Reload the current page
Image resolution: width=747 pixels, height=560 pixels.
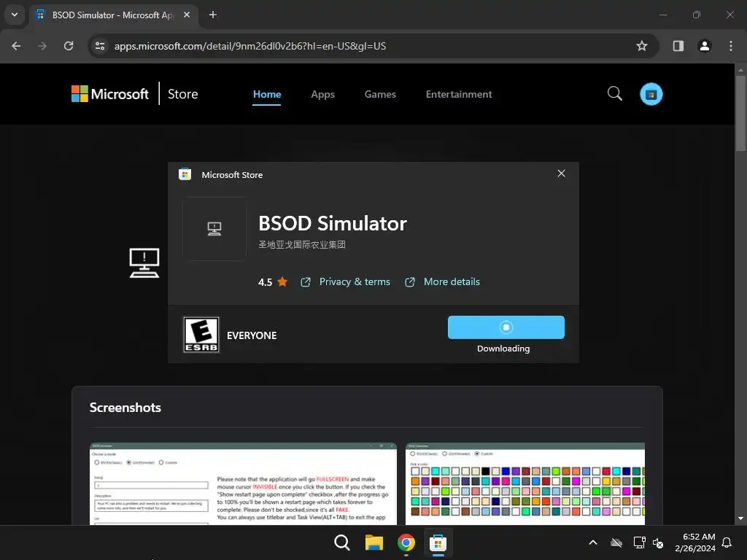click(69, 46)
